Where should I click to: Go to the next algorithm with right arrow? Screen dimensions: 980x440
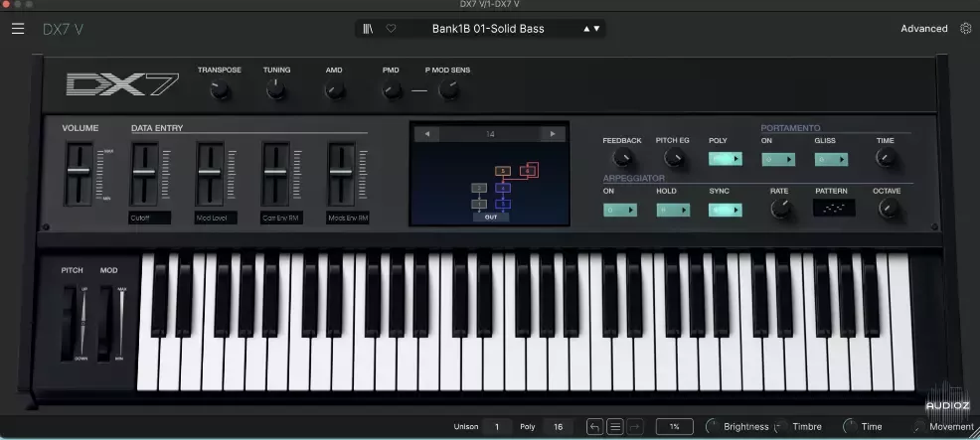pos(553,134)
